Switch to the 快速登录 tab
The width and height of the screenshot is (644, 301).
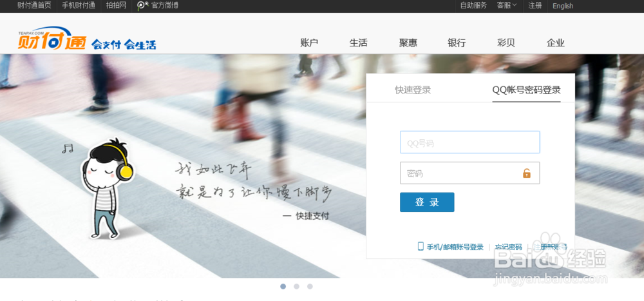[x=413, y=90]
